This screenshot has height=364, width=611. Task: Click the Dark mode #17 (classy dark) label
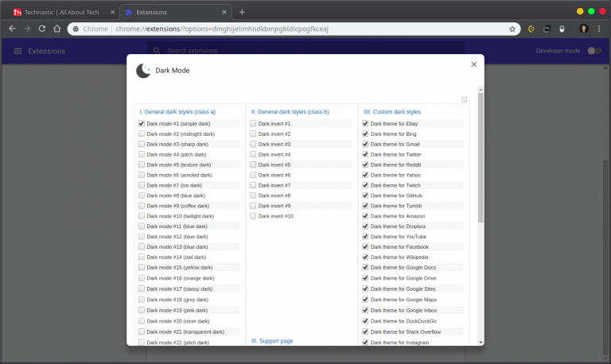pyautogui.click(x=180, y=288)
